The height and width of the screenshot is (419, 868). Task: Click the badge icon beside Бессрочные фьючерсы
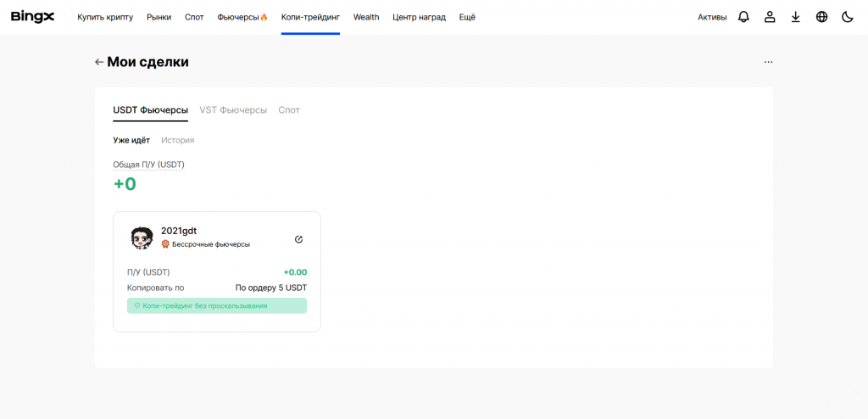(165, 244)
